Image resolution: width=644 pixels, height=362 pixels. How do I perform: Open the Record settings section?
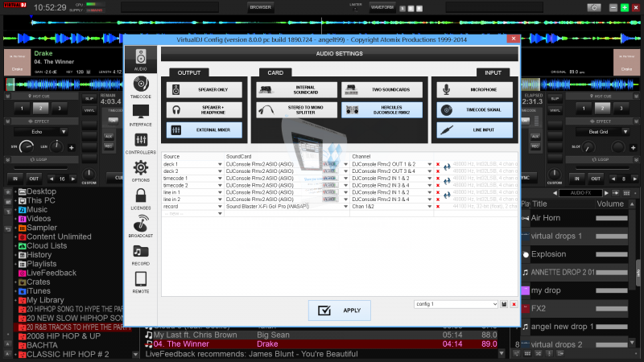tap(140, 254)
